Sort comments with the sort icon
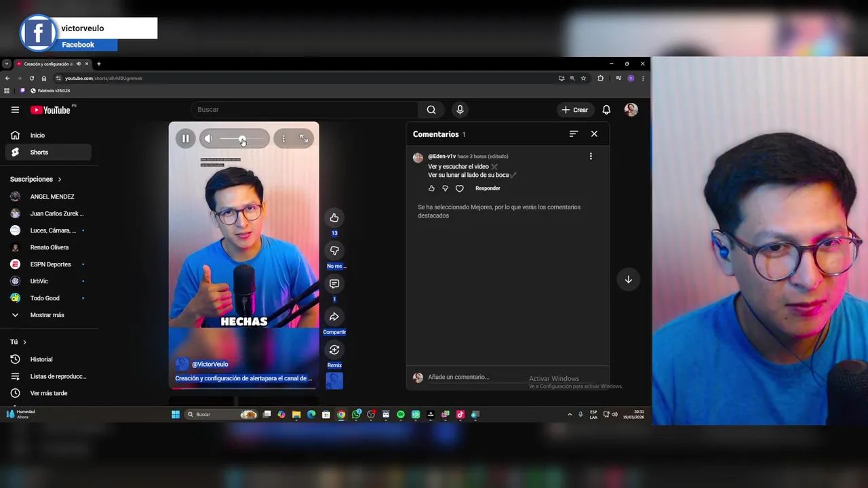Screen dimensions: 868x488 pyautogui.click(x=574, y=134)
